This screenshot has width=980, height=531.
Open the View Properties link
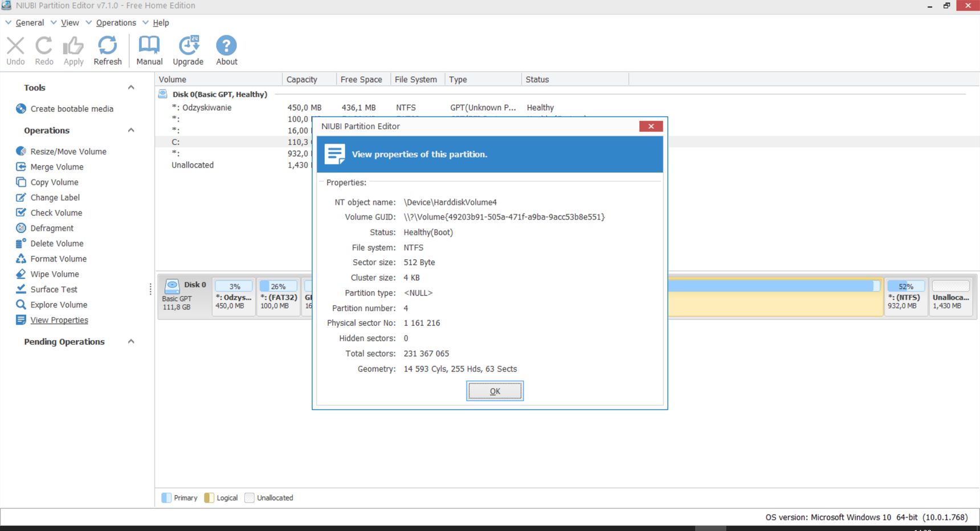[59, 320]
